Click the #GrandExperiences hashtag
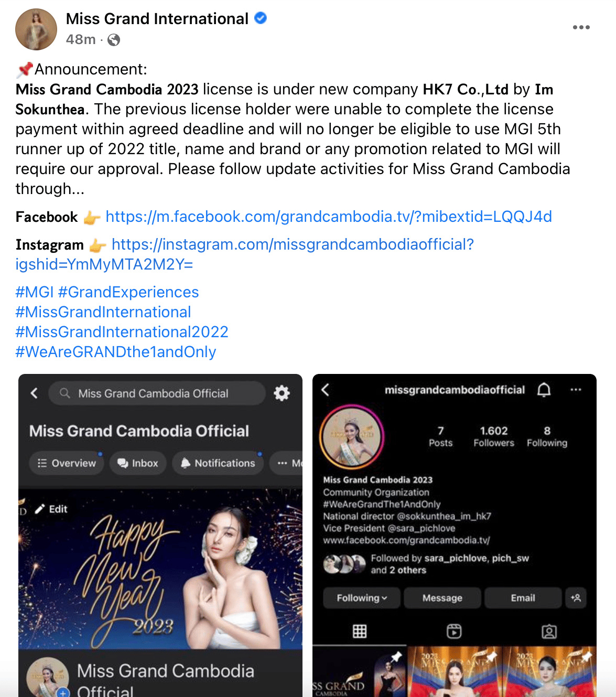This screenshot has width=616, height=697. pos(128,292)
